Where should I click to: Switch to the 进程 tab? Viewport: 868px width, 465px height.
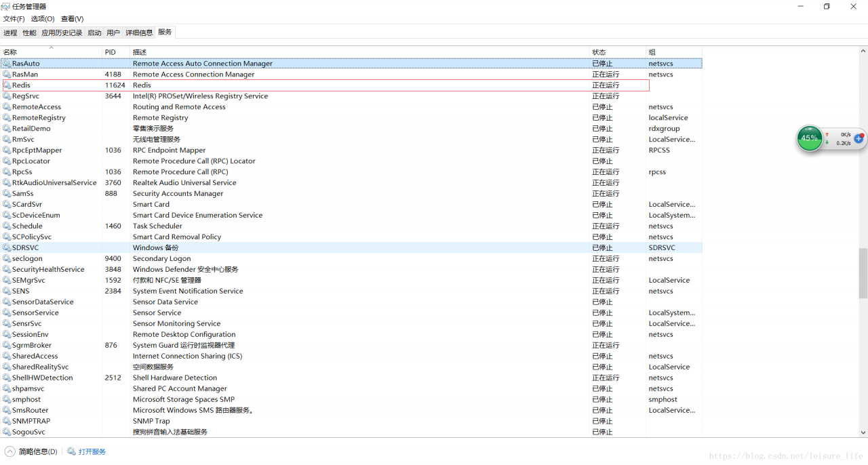(10, 33)
